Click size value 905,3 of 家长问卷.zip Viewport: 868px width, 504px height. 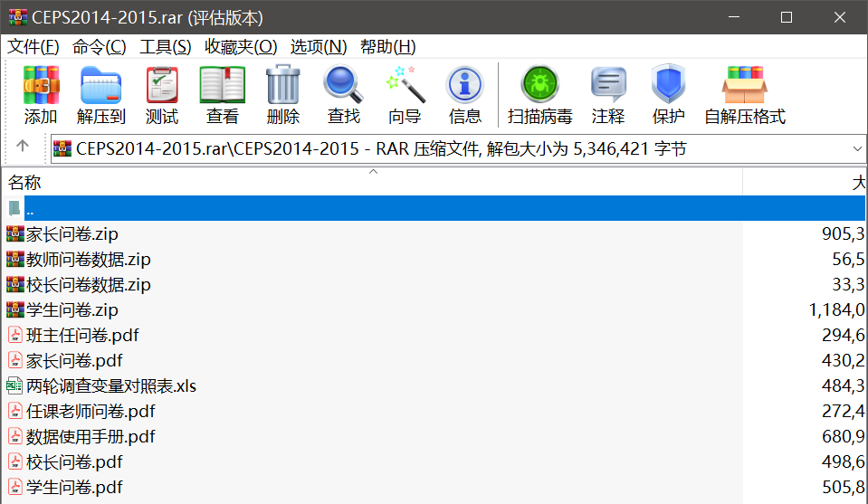pos(843,234)
